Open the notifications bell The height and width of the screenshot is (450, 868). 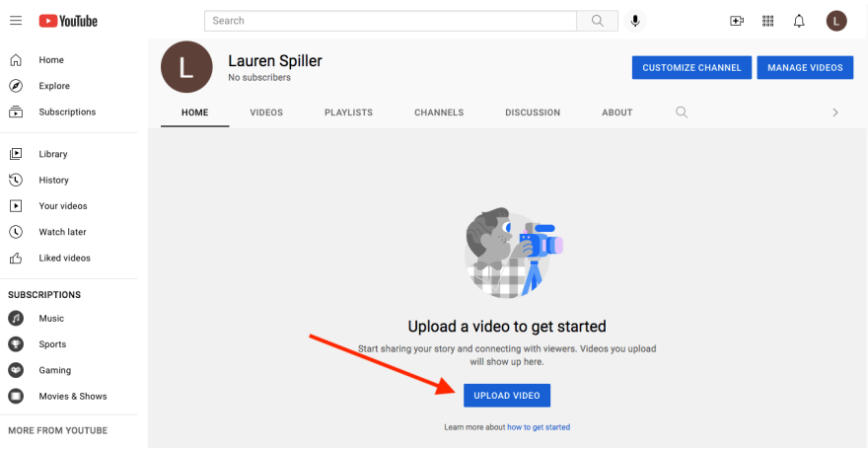[x=799, y=21]
